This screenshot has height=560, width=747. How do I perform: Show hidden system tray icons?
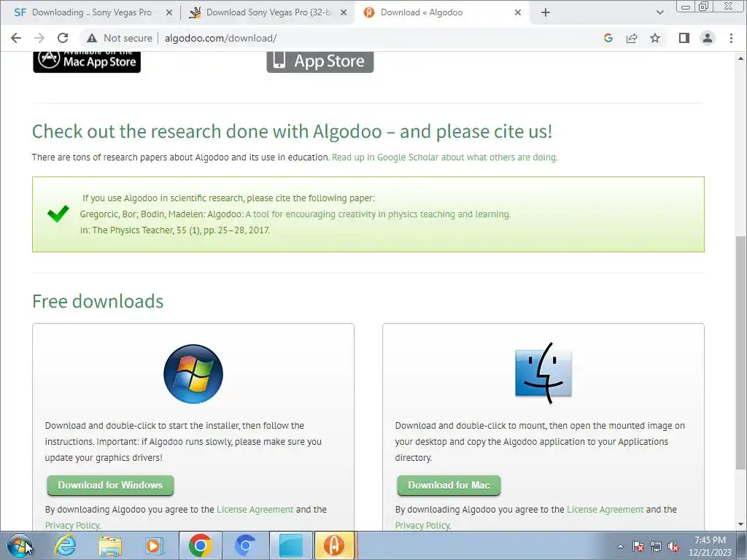point(620,547)
